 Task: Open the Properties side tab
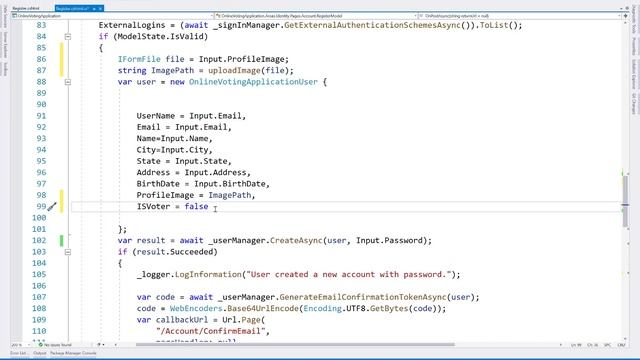[634, 46]
